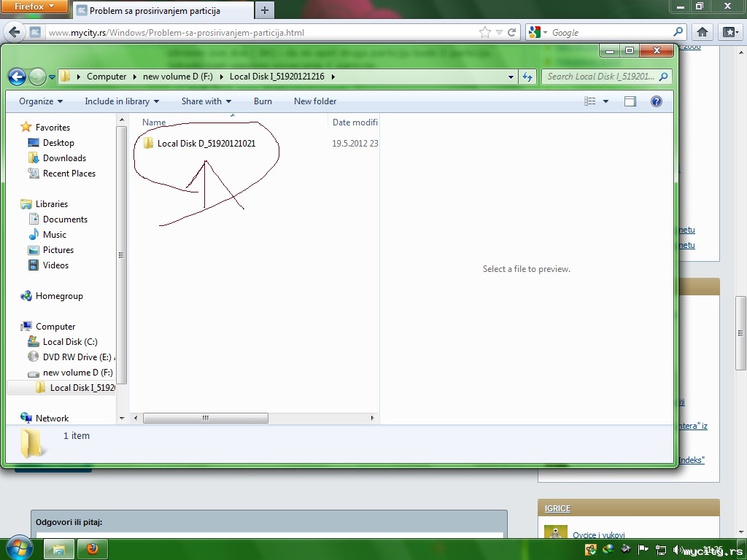747x560 pixels.
Task: Open the Firefox bookmarks menu button
Action: point(730,32)
